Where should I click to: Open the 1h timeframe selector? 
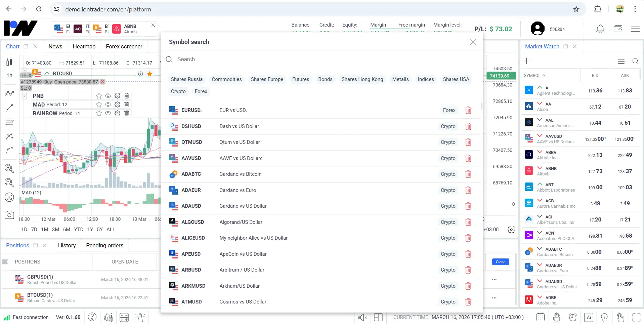click(x=9, y=75)
